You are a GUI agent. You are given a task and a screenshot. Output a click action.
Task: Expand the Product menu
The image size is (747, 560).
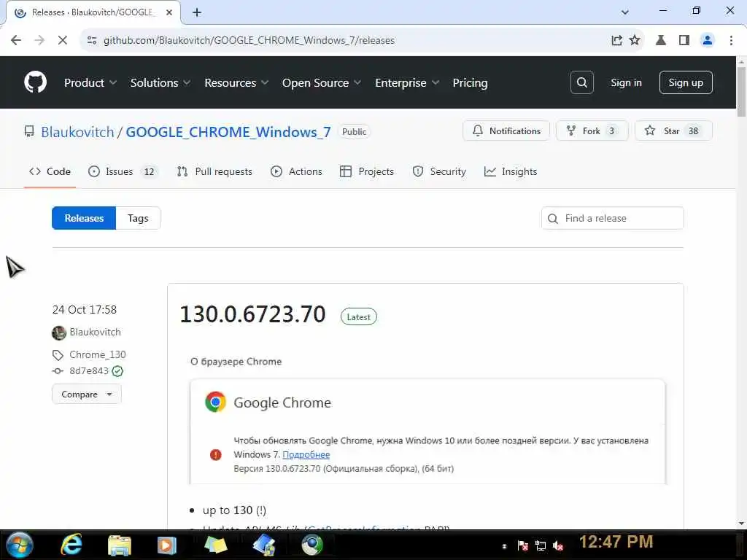pyautogui.click(x=90, y=83)
